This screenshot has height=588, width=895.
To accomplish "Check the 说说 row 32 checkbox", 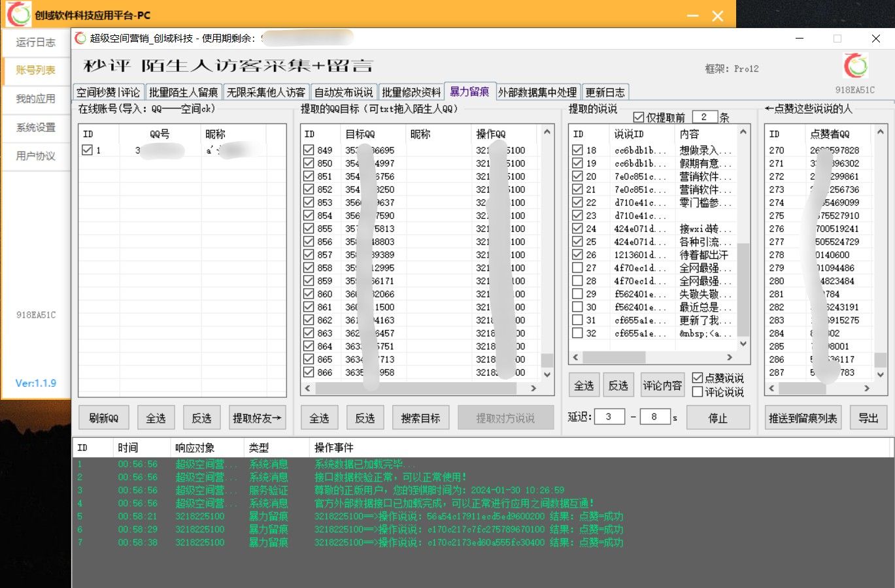I will tap(577, 333).
